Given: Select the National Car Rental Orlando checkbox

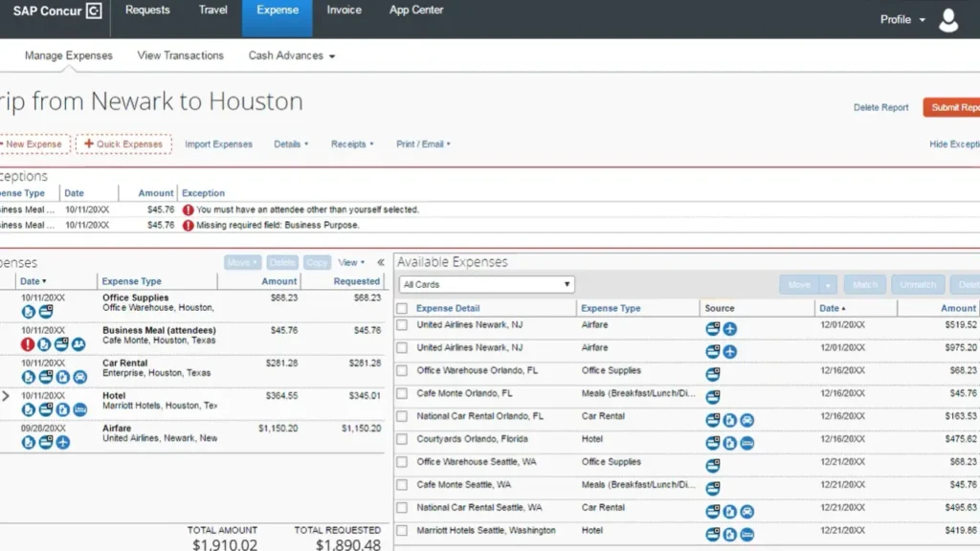Looking at the screenshot, I should 402,416.
